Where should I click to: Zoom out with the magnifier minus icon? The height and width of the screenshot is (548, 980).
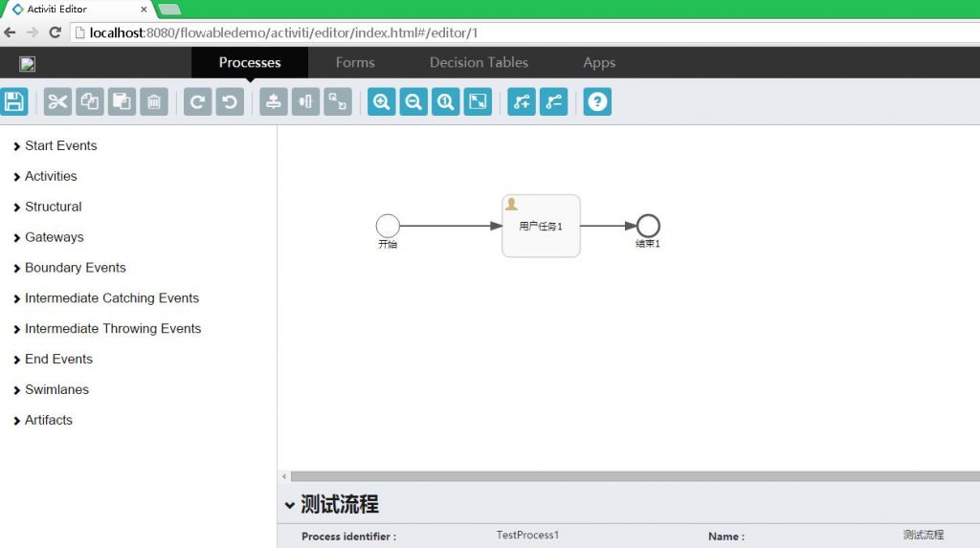[x=413, y=101]
